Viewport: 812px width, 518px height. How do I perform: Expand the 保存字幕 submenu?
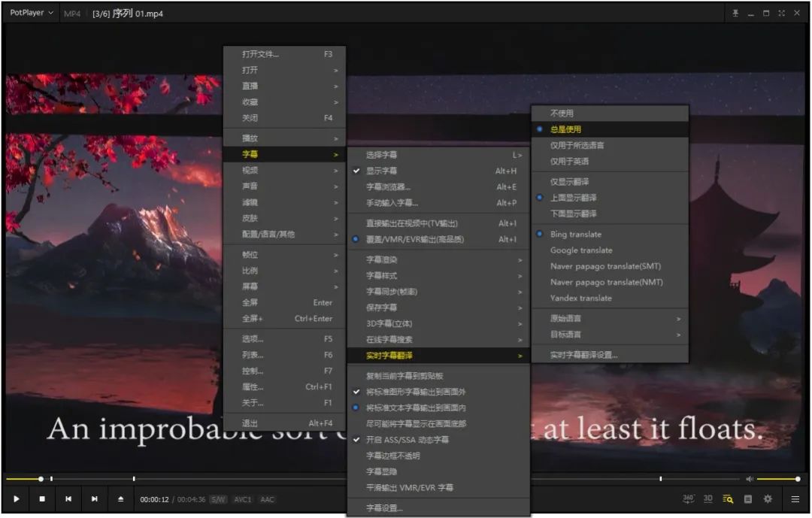tap(438, 307)
